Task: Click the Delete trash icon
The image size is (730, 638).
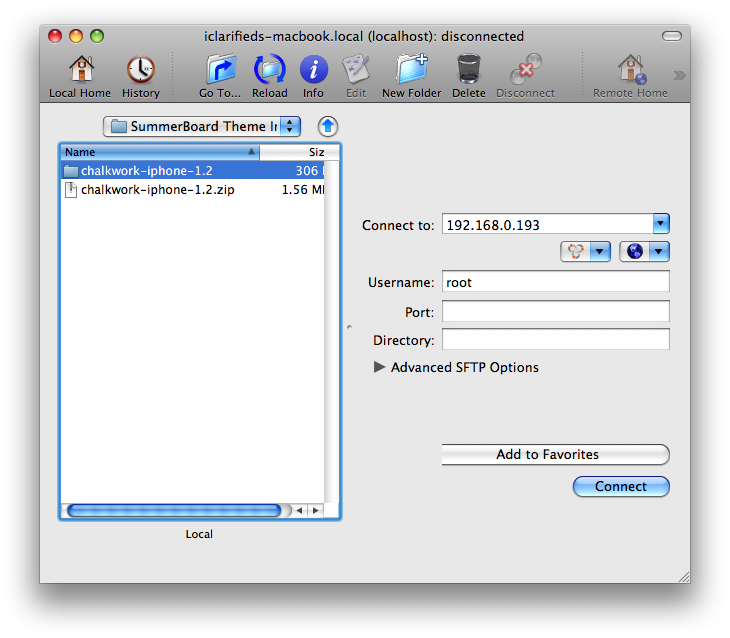Action: point(468,71)
